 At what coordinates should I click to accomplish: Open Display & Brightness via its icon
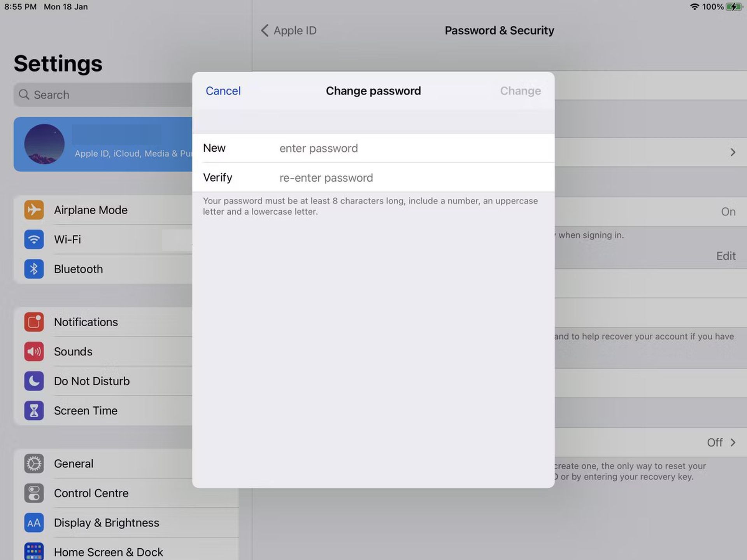click(34, 523)
